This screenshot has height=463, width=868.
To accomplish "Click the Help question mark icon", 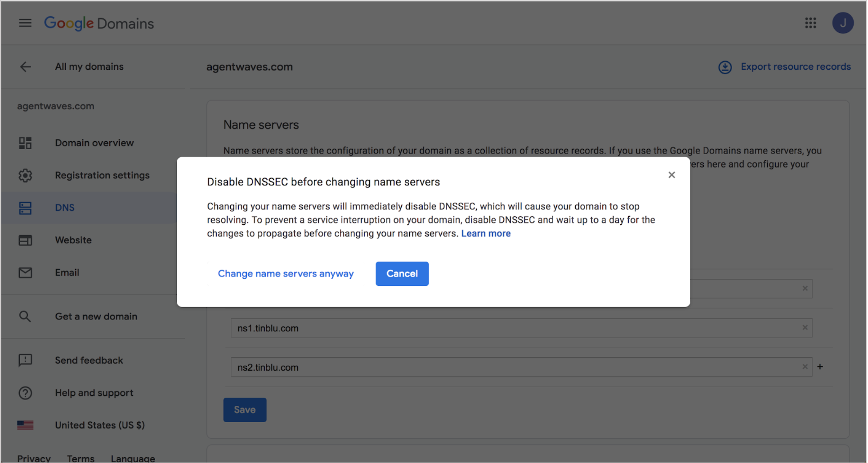I will (x=25, y=393).
